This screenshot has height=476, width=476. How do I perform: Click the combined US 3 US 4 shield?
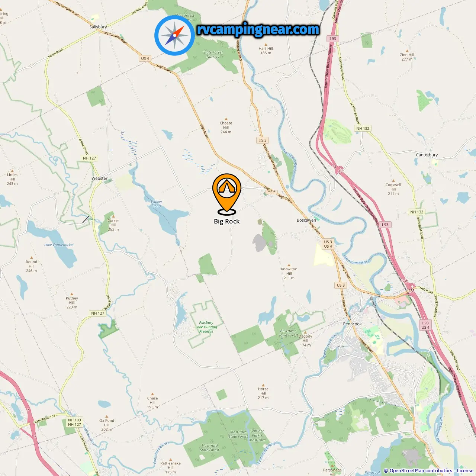(x=328, y=244)
